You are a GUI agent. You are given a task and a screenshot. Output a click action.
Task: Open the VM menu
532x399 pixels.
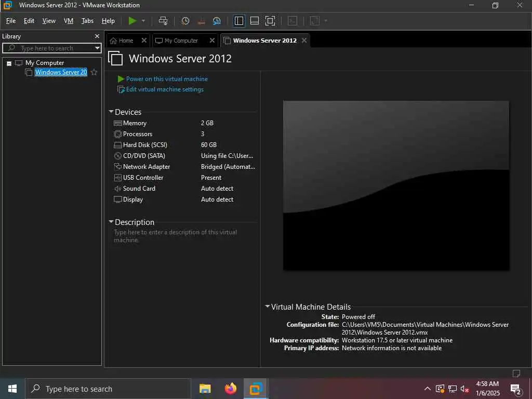point(69,21)
